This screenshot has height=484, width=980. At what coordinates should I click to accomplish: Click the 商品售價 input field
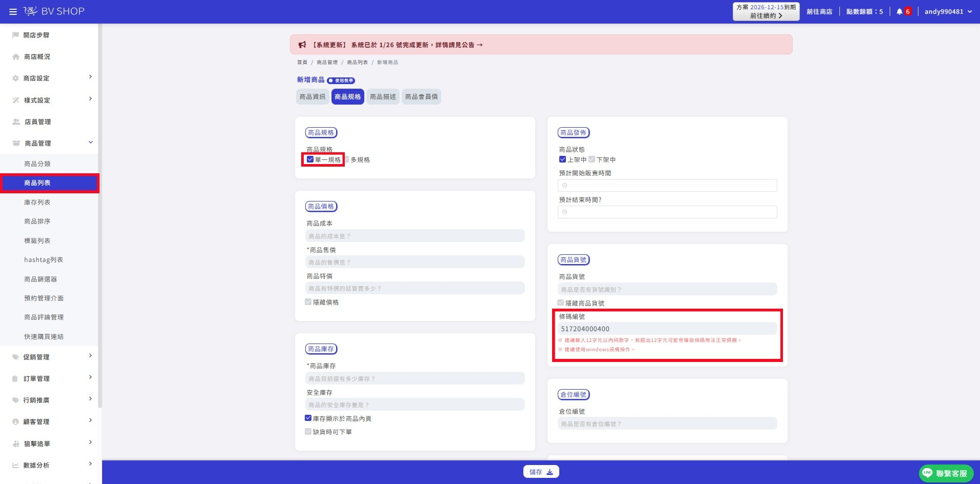[415, 262]
